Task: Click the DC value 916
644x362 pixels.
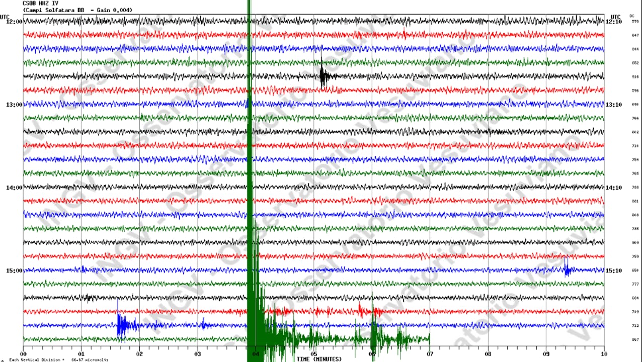Action: 635,77
